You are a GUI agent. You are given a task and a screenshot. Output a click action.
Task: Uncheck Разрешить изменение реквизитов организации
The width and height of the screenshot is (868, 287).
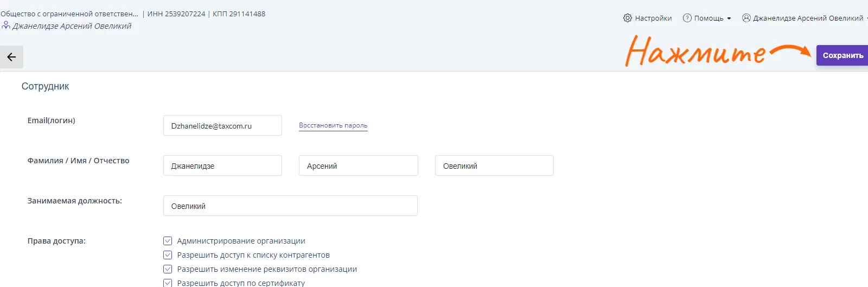168,269
